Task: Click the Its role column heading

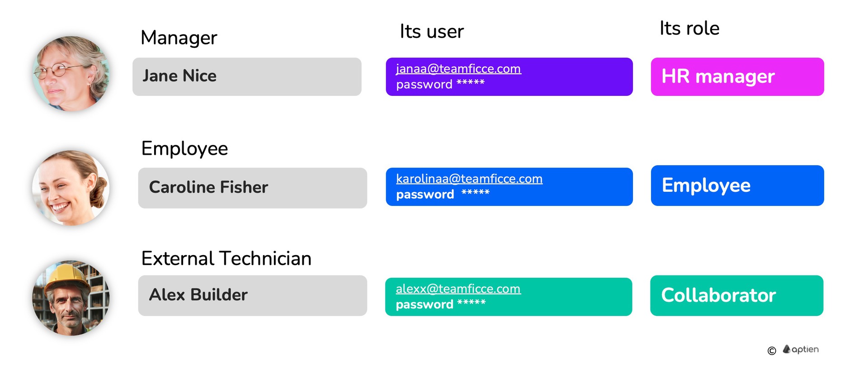Action: pyautogui.click(x=689, y=28)
